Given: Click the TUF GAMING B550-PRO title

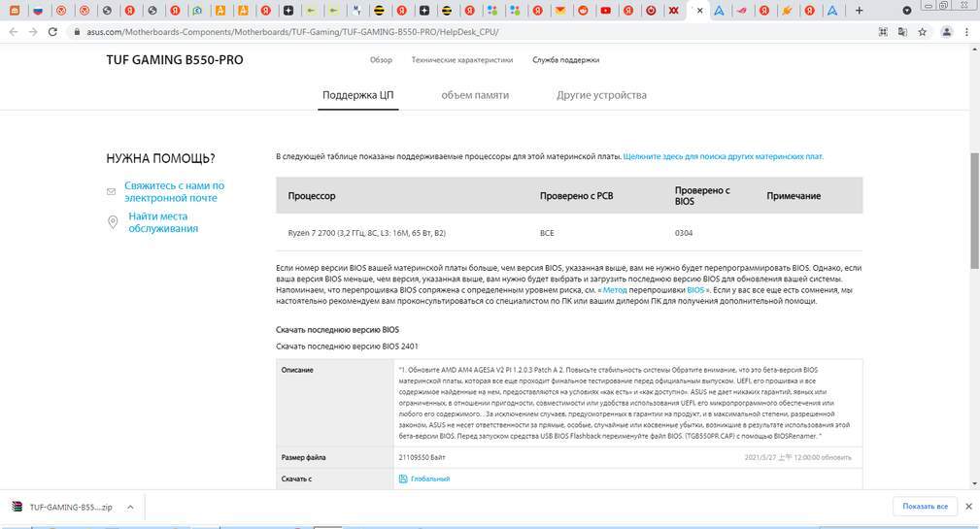Looking at the screenshot, I should [175, 60].
